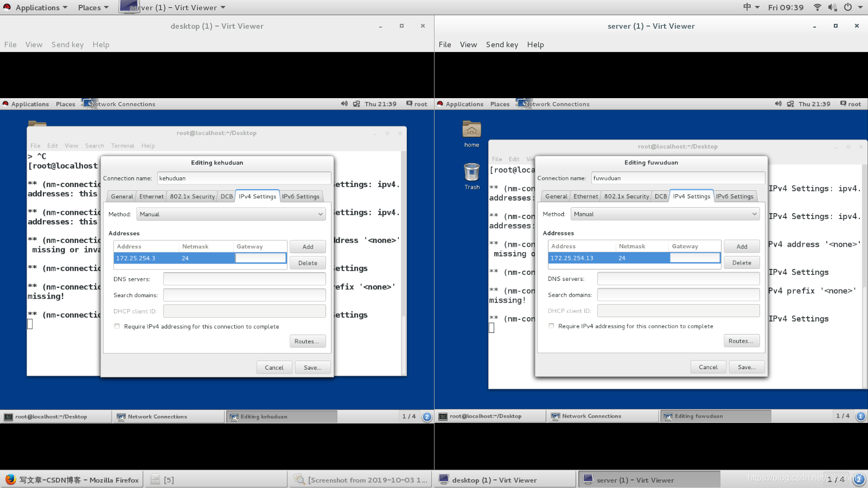Switch to [5] window in host taskbar
Screen dimensions: 868x488
pos(216,480)
